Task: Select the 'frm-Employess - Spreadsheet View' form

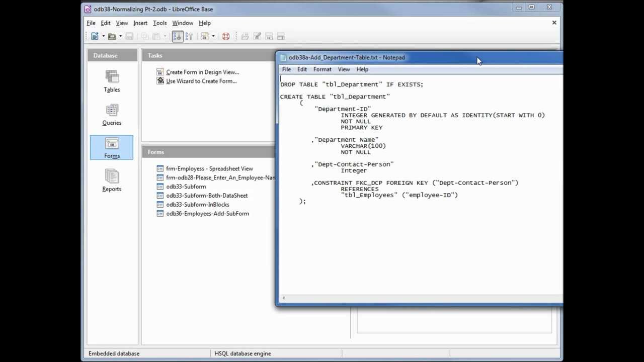Action: pyautogui.click(x=209, y=169)
